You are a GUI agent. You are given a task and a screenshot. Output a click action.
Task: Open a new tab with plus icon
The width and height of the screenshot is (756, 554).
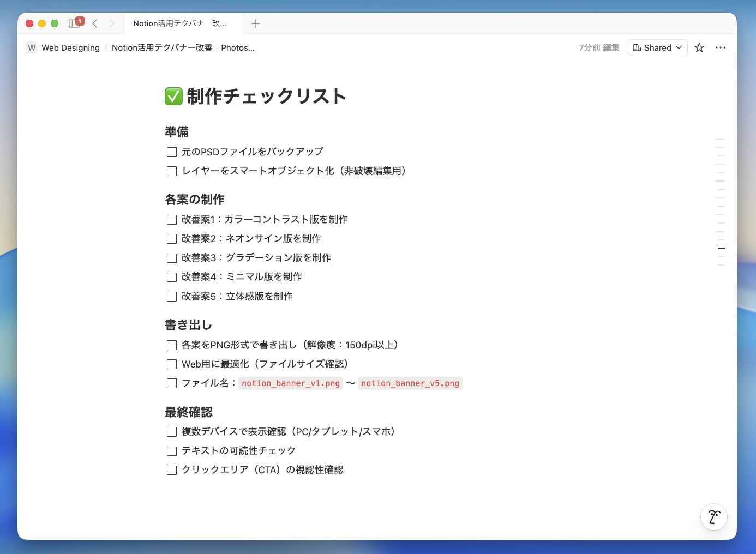tap(255, 23)
